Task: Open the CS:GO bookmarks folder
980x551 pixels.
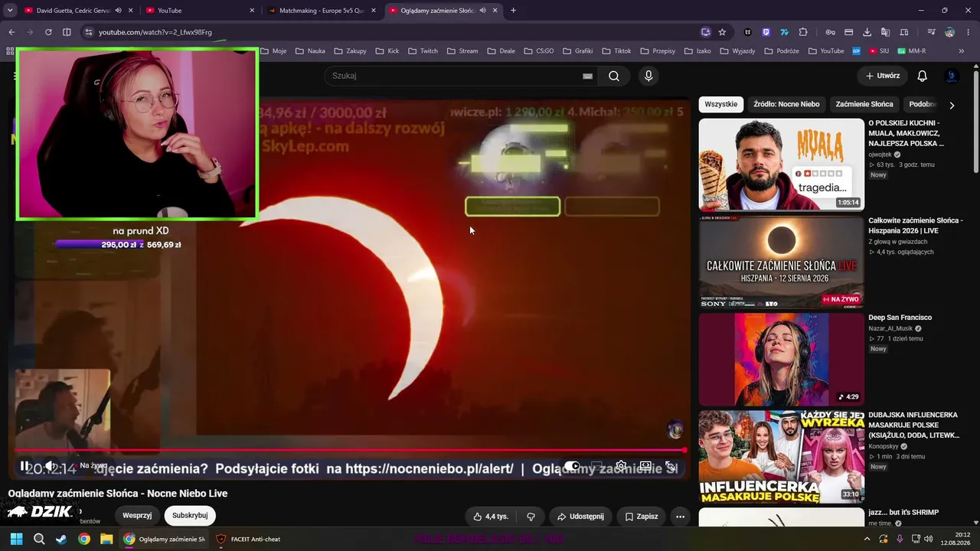Action: (x=539, y=51)
